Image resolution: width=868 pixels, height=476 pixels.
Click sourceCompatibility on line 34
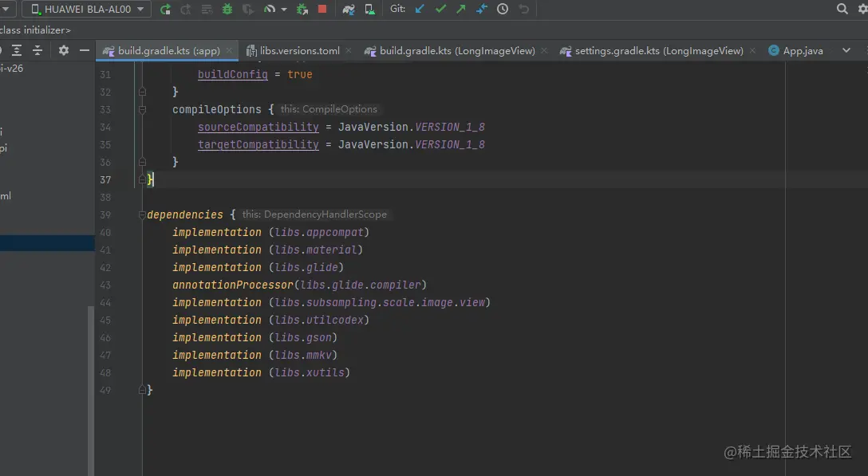tap(258, 127)
